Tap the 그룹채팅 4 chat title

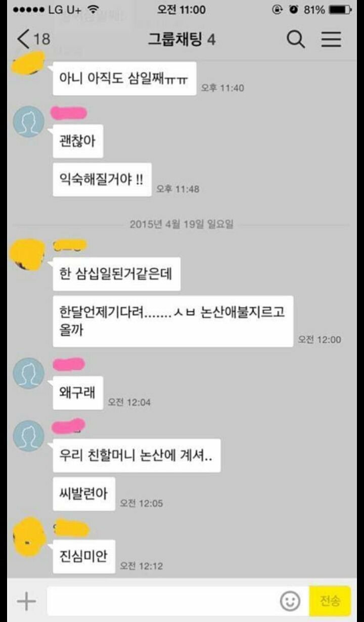pyautogui.click(x=181, y=39)
